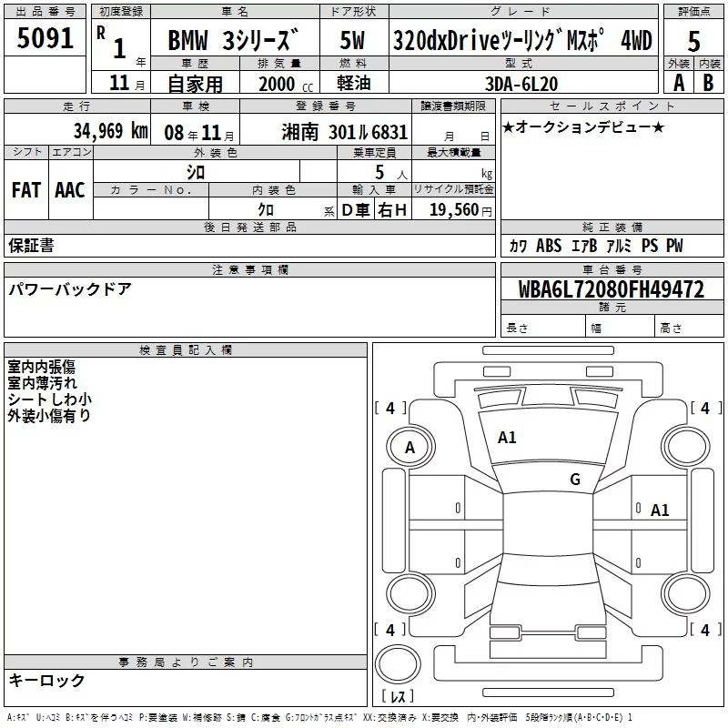Screen dimensions: 728x728
Task: Click the office notice キーロック
Action: coord(47,681)
